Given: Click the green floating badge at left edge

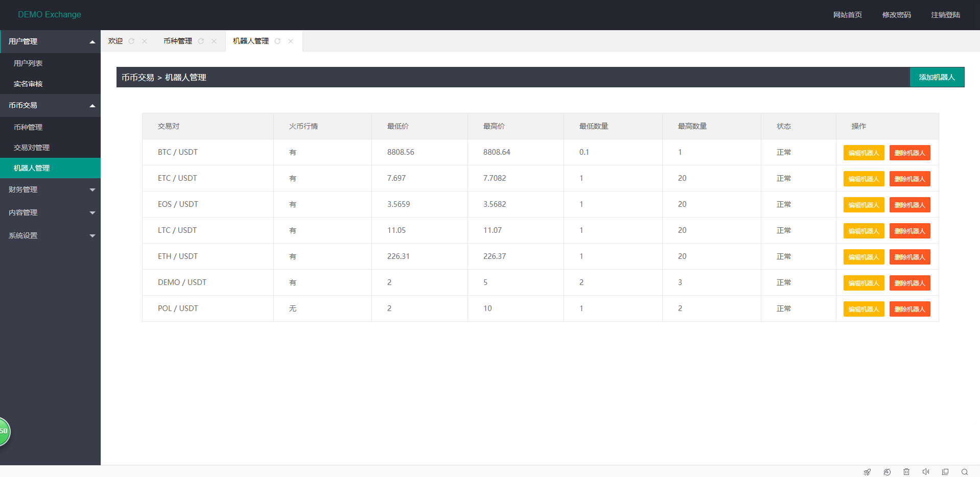Looking at the screenshot, I should click(4, 432).
